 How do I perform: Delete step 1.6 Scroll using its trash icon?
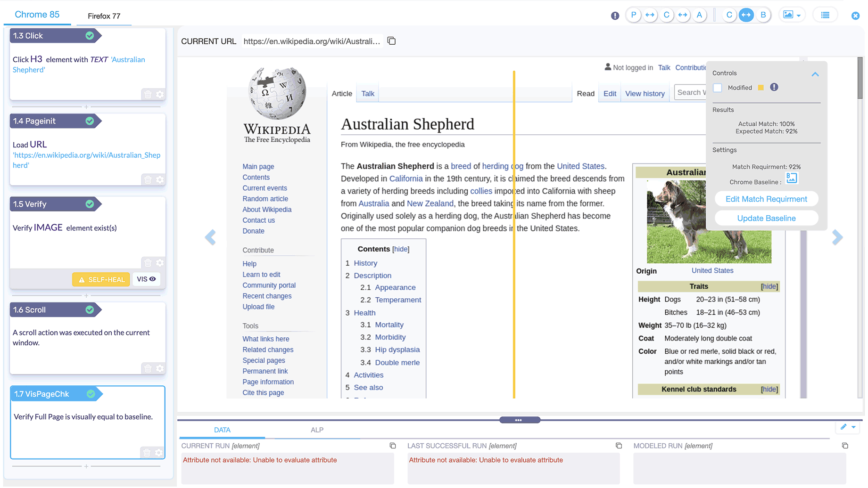point(148,368)
